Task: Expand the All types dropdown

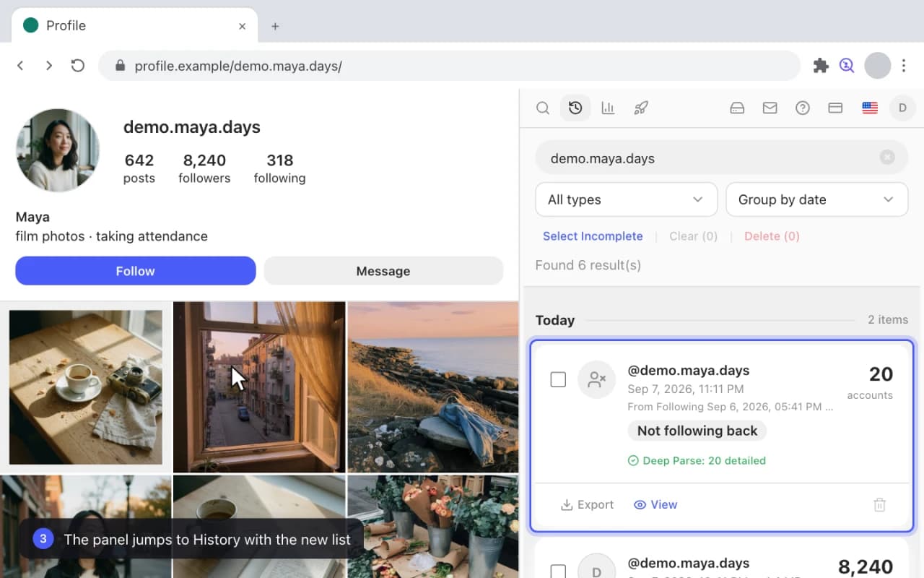Action: tap(626, 199)
